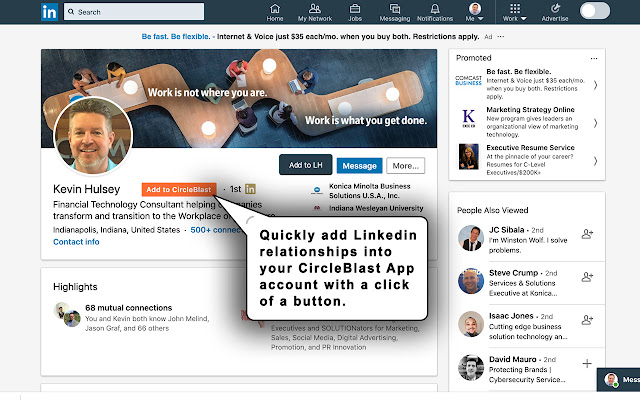Viewport: 640px width, 400px height.
Task: Connect with Steve Crump icon
Action: click(587, 277)
